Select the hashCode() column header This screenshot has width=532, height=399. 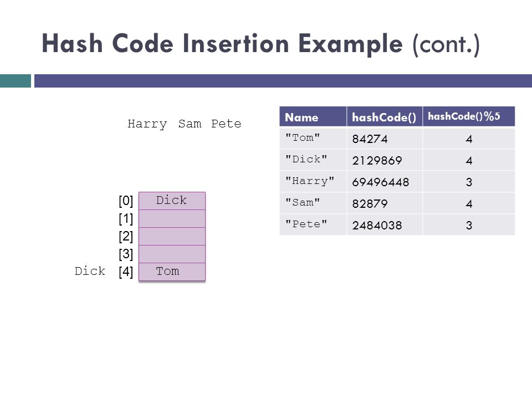coord(385,117)
